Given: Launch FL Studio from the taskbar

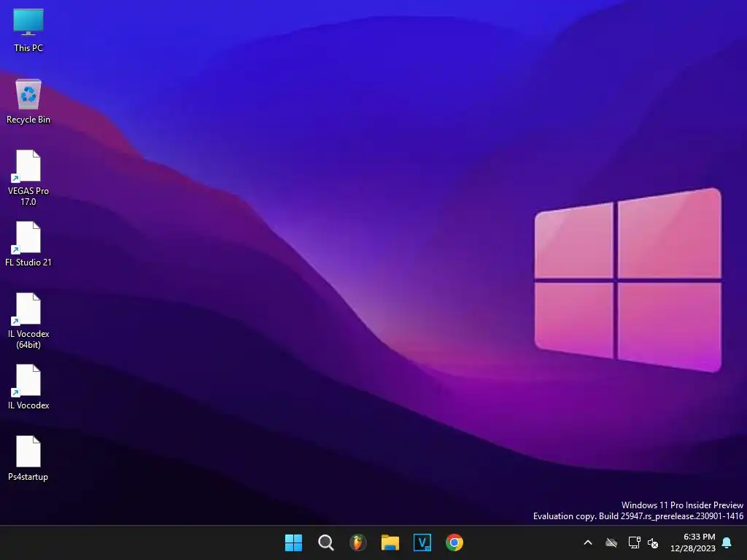Looking at the screenshot, I should pyautogui.click(x=357, y=542).
